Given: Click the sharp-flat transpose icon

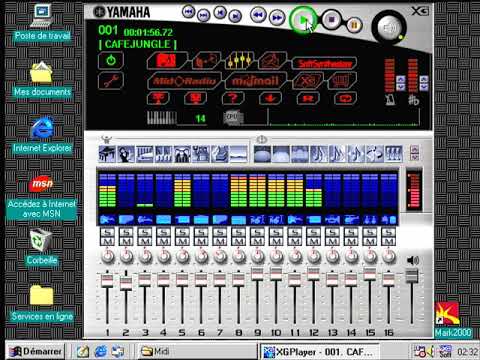Looking at the screenshot, I should click(x=413, y=100).
